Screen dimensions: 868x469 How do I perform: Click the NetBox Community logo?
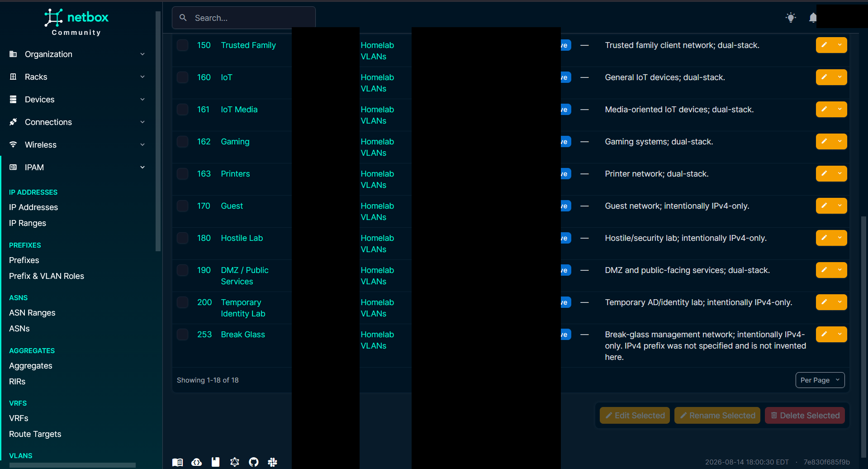click(76, 22)
